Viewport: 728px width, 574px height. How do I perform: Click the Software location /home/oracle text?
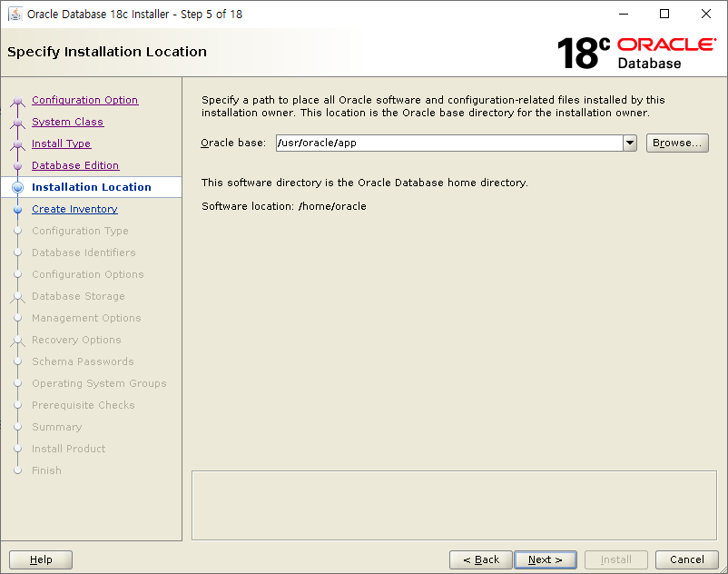[284, 206]
